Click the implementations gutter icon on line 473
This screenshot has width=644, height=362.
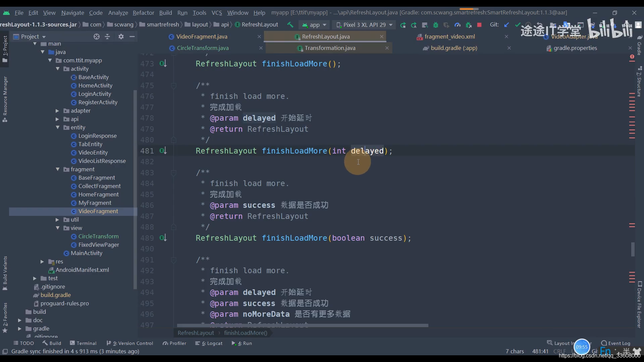click(x=163, y=63)
